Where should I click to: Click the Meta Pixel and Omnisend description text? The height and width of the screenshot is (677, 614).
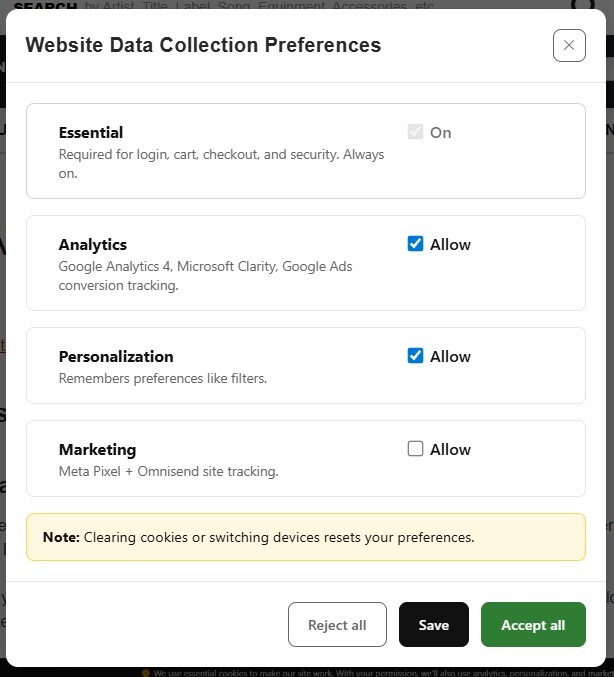pyautogui.click(x=168, y=471)
